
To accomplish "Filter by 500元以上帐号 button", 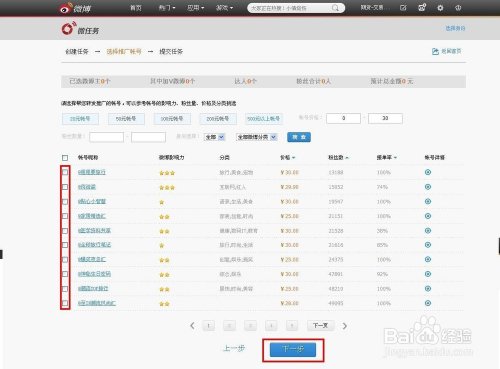I will (x=264, y=119).
